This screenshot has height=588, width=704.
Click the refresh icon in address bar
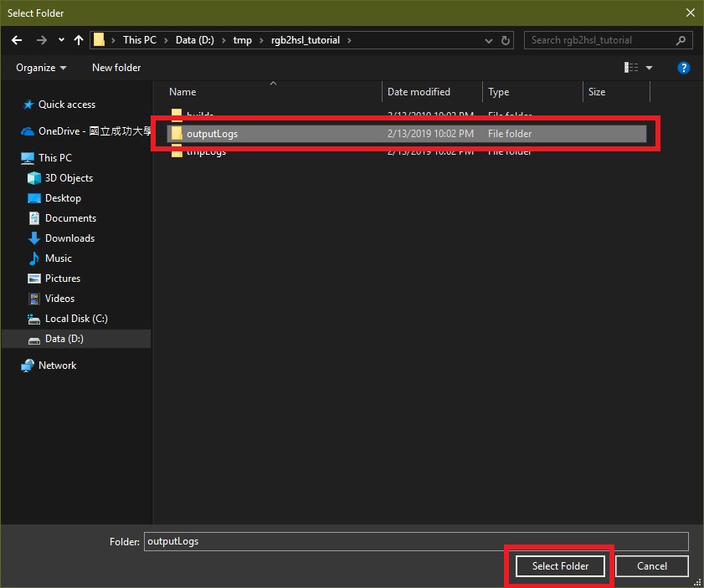coord(504,39)
